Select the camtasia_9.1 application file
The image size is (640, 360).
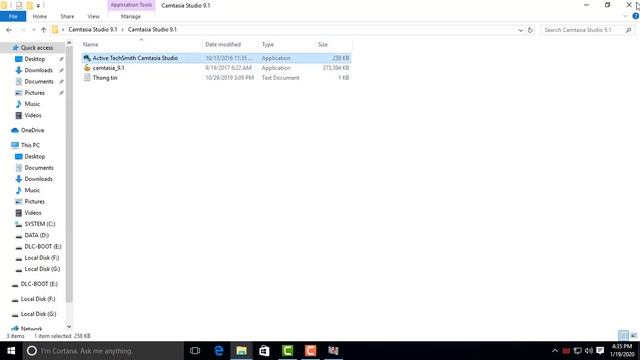point(216,68)
